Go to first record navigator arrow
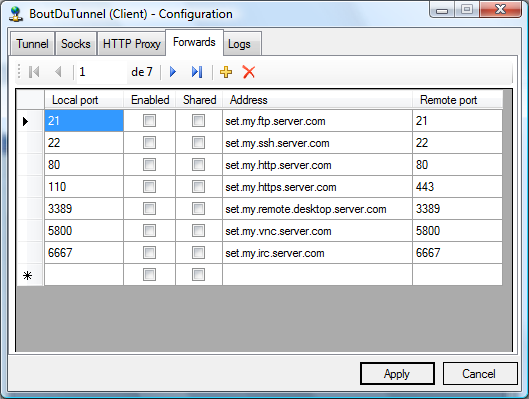The height and width of the screenshot is (399, 529). [34, 72]
